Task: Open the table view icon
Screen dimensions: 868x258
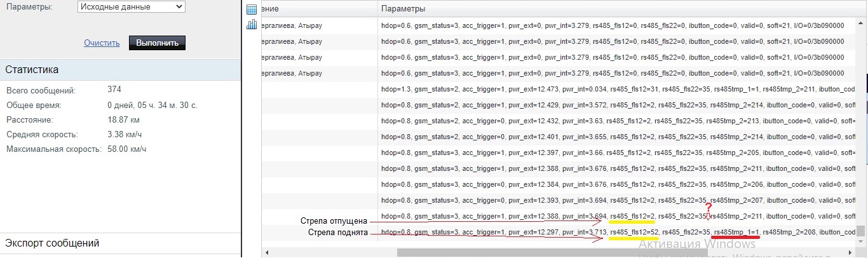Action: click(x=251, y=9)
